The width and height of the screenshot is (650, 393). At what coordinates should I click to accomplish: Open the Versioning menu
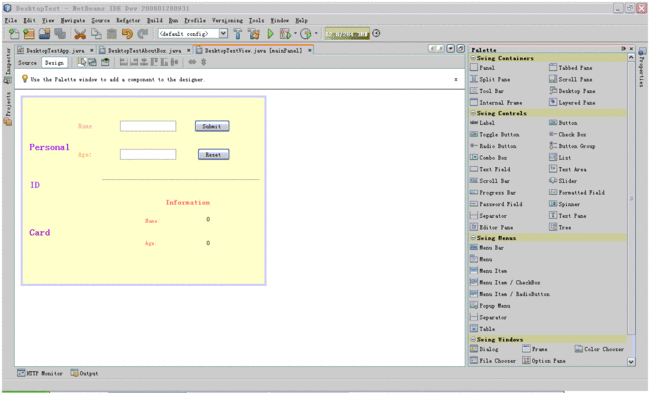(x=227, y=20)
